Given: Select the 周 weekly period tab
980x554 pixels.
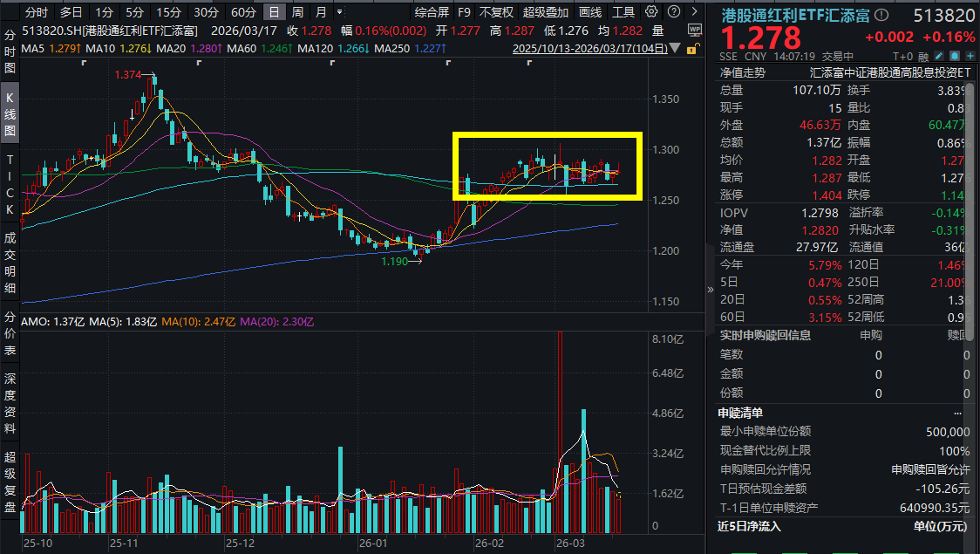Looking at the screenshot, I should [x=298, y=12].
